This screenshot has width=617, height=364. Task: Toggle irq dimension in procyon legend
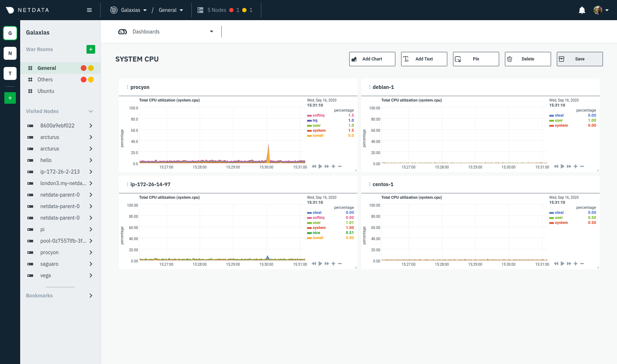(312, 121)
